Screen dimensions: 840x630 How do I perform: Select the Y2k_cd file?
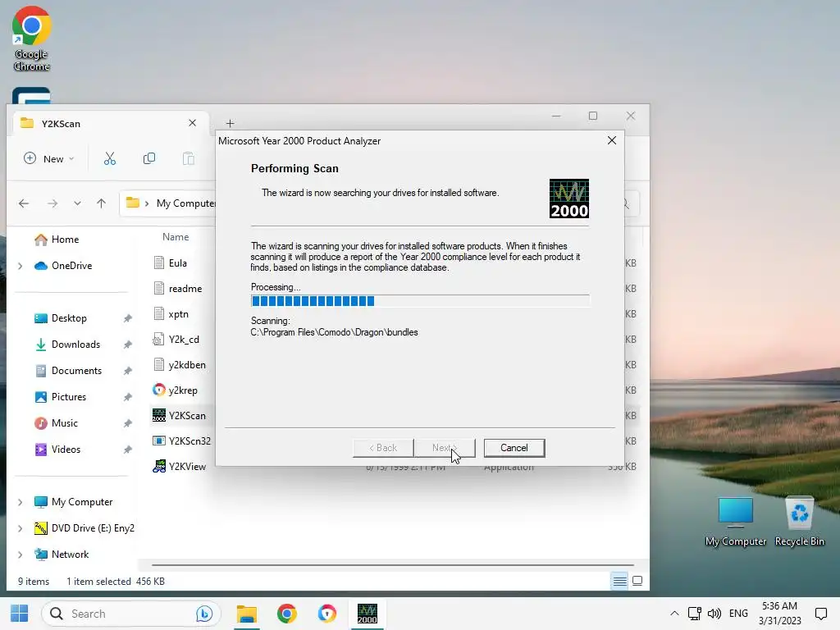point(183,339)
